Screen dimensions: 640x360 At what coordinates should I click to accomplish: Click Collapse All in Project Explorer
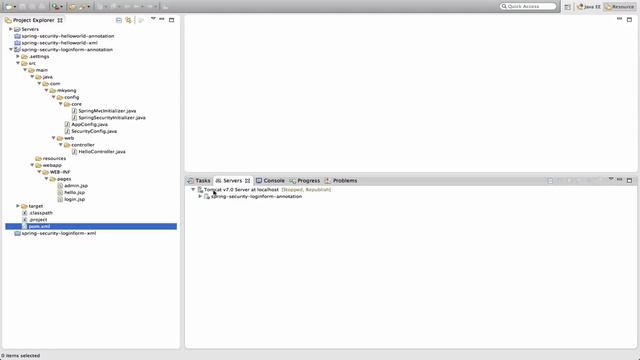[119, 20]
